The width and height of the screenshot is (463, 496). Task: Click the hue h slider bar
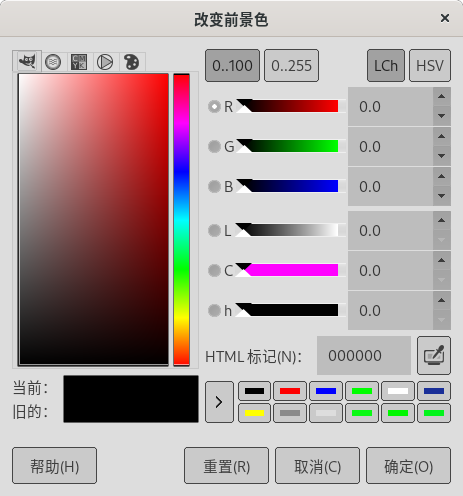(290, 310)
